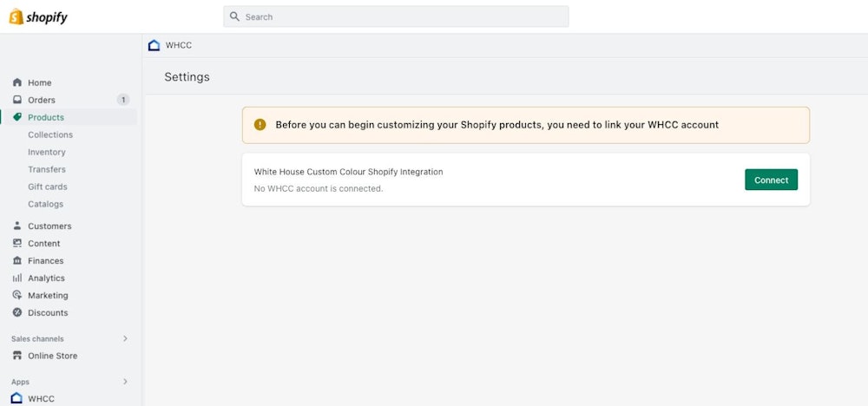Click the Online Store storefront icon
The width and height of the screenshot is (868, 406).
[17, 356]
